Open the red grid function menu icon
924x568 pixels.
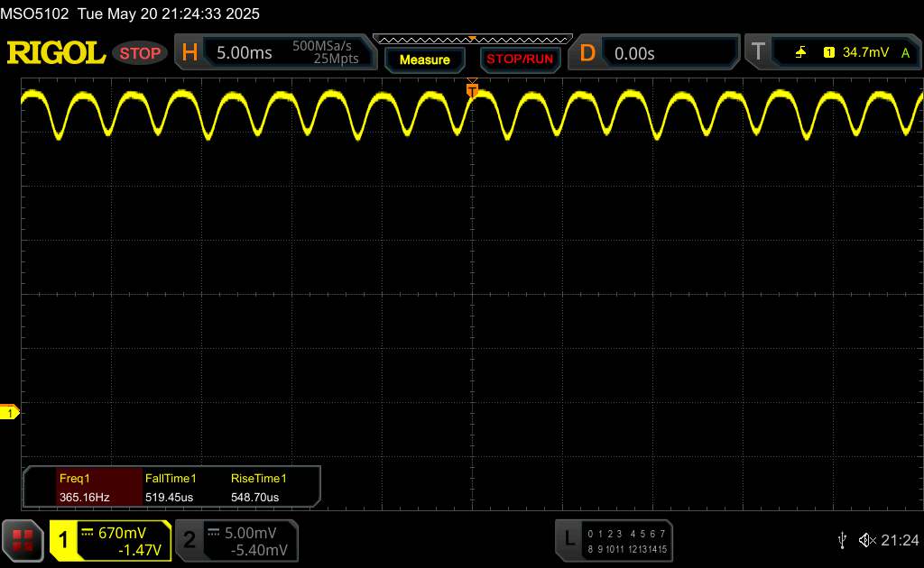pos(23,540)
